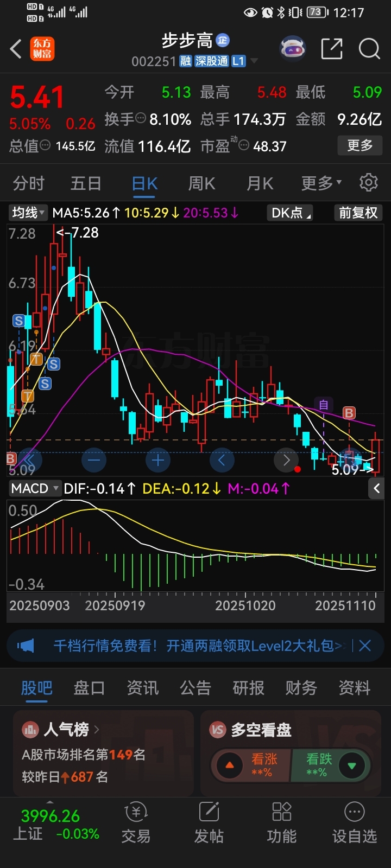Viewport: 391px width, 868px height.
Task: Tap the current price 5.41
Action: [37, 98]
